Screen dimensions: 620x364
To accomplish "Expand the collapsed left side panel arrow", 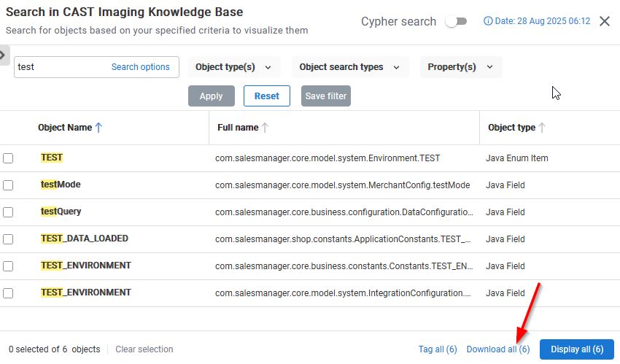I will click(4, 55).
